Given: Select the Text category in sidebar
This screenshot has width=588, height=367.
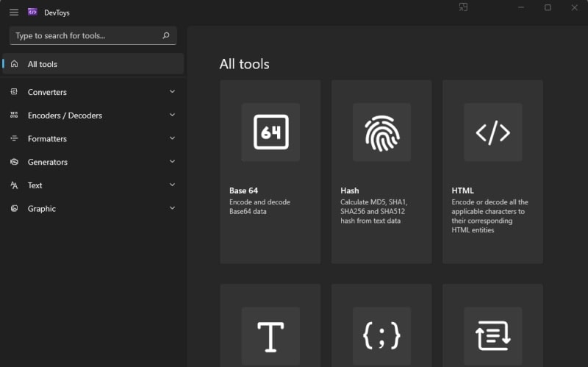Looking at the screenshot, I should click(x=35, y=185).
